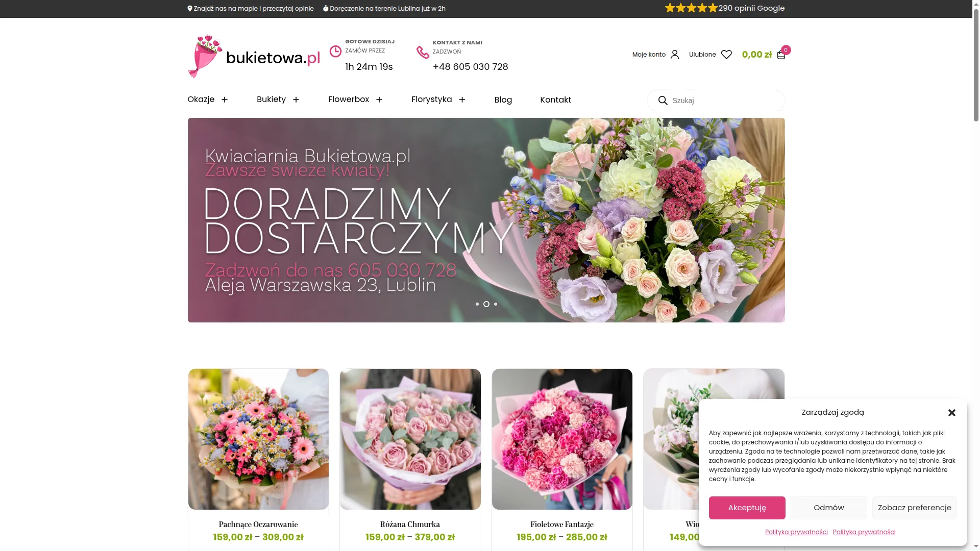
Task: Go to the Kontakt page
Action: pos(556,100)
